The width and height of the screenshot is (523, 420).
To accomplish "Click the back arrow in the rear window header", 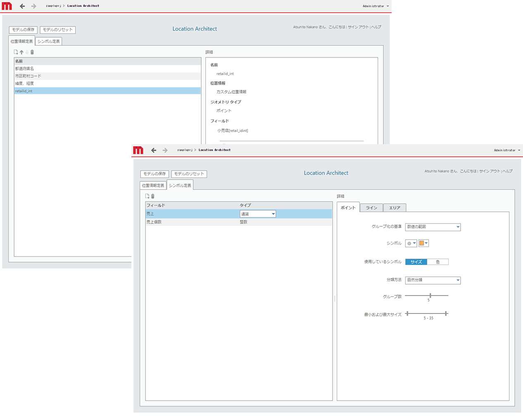I will 22,6.
